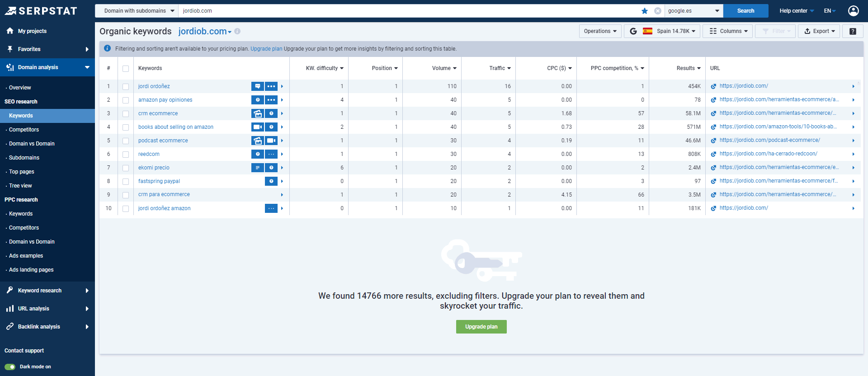
Task: Click the home icon for My projects
Action: point(10,31)
